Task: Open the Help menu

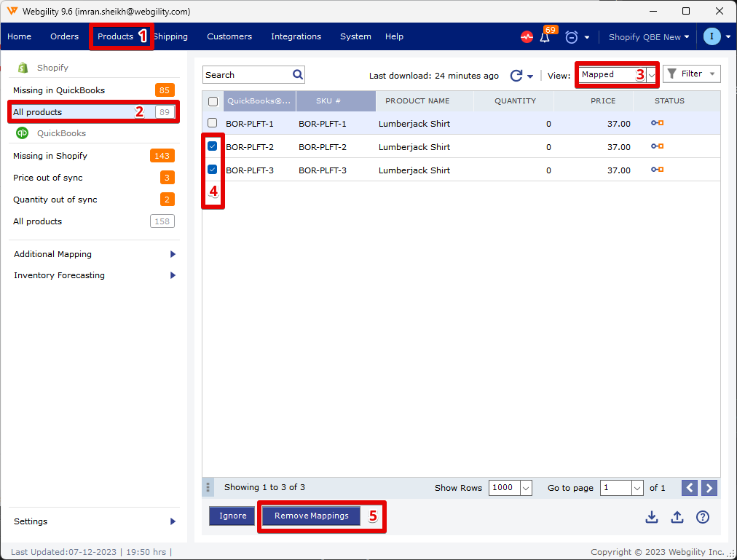Action: [x=394, y=36]
